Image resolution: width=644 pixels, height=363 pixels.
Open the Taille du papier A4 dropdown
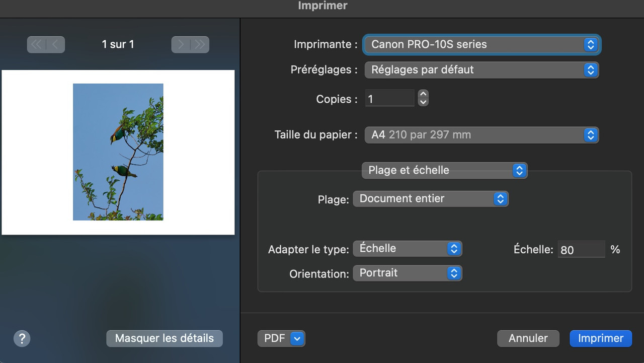[481, 135]
